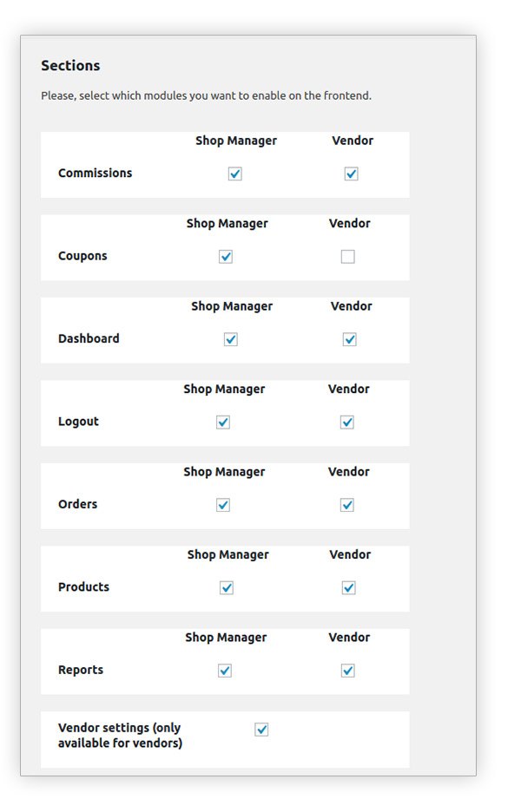Screen dimensions: 521x812
Task: Uncheck the Vendor settings checkbox
Action: (260, 730)
